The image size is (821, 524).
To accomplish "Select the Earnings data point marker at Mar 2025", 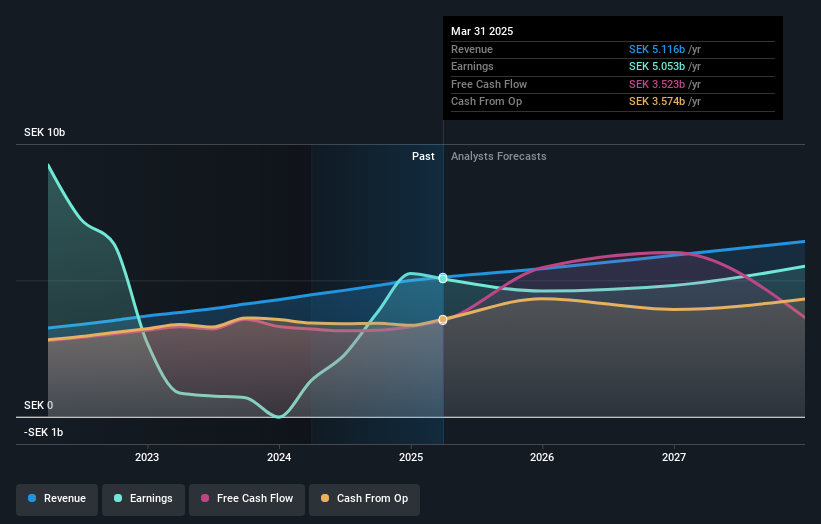I will [x=443, y=278].
